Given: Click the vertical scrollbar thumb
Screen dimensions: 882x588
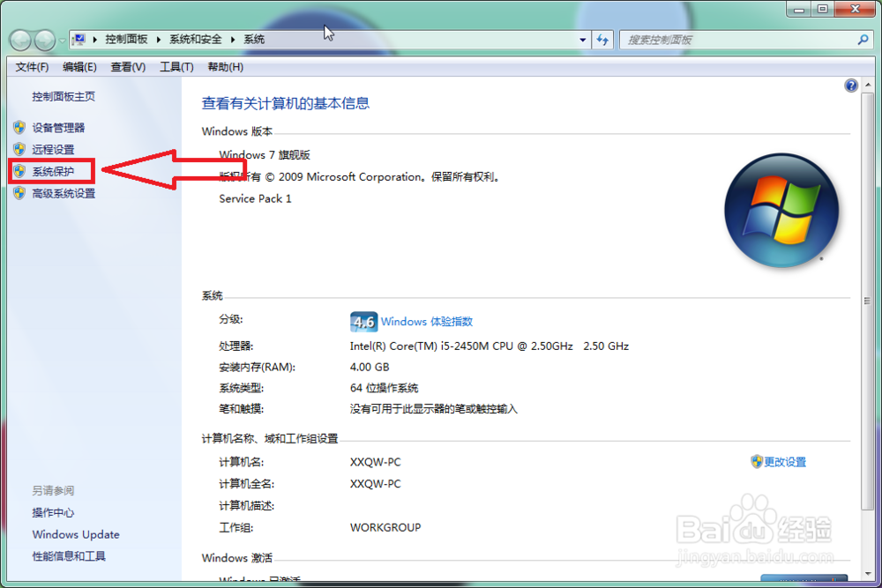Looking at the screenshot, I should pyautogui.click(x=868, y=301).
